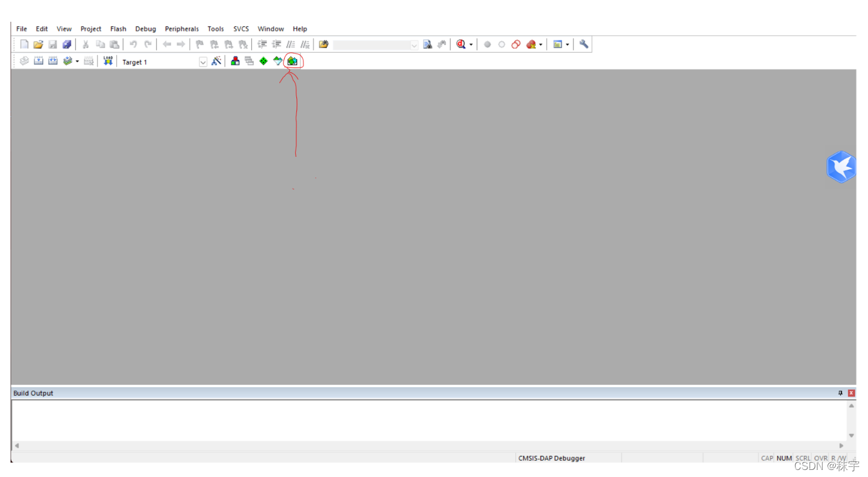Click the Cut scissors icon
This screenshot has width=868, height=477.
85,44
